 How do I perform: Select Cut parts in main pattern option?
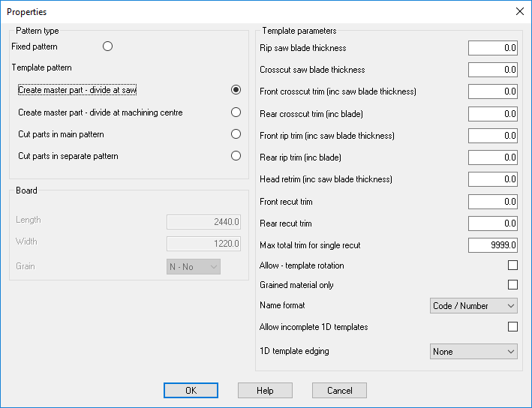pyautogui.click(x=236, y=134)
